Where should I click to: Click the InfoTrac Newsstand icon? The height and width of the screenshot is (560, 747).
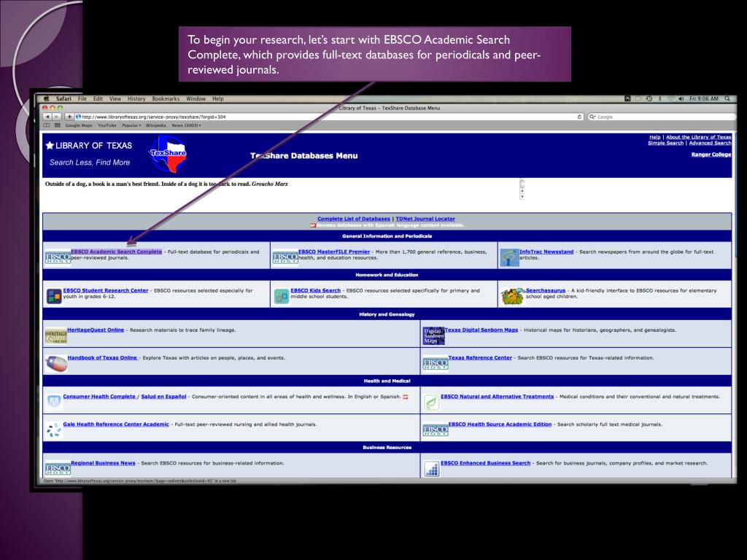coord(509,257)
